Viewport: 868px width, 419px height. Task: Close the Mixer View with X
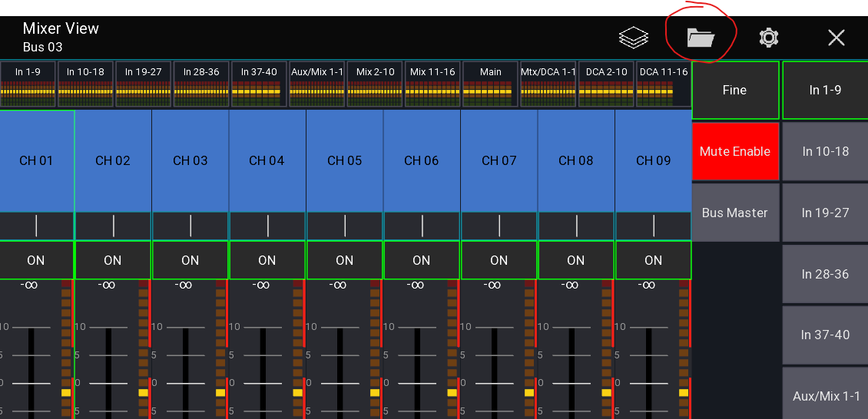[x=836, y=38]
